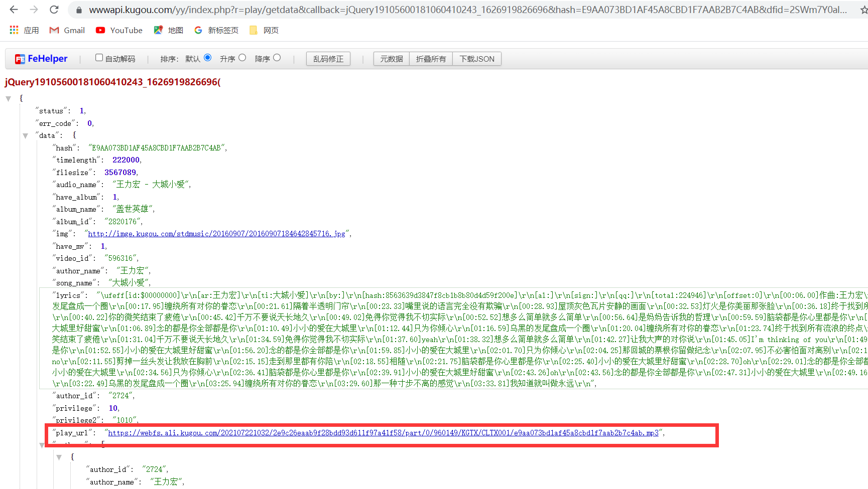Click the 元数据 button
This screenshot has height=489, width=868.
click(x=392, y=59)
